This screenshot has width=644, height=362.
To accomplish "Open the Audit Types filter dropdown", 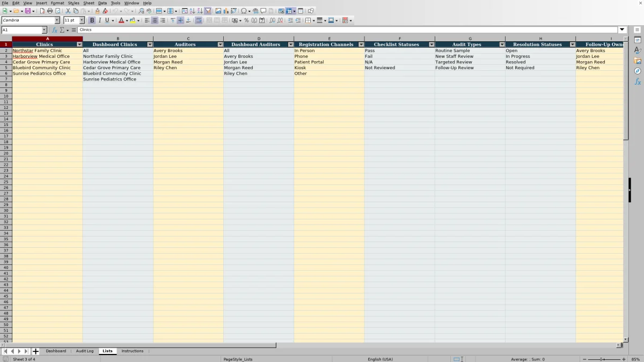I will [502, 45].
